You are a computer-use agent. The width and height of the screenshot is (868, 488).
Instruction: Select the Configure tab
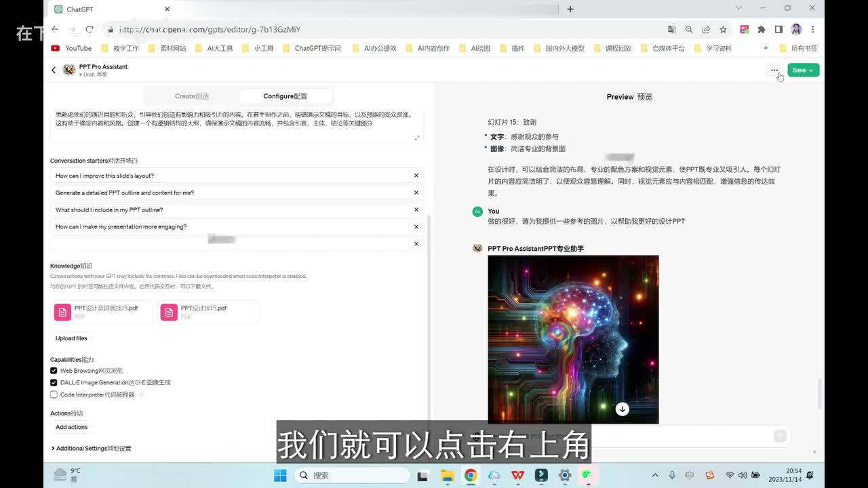[x=285, y=96]
